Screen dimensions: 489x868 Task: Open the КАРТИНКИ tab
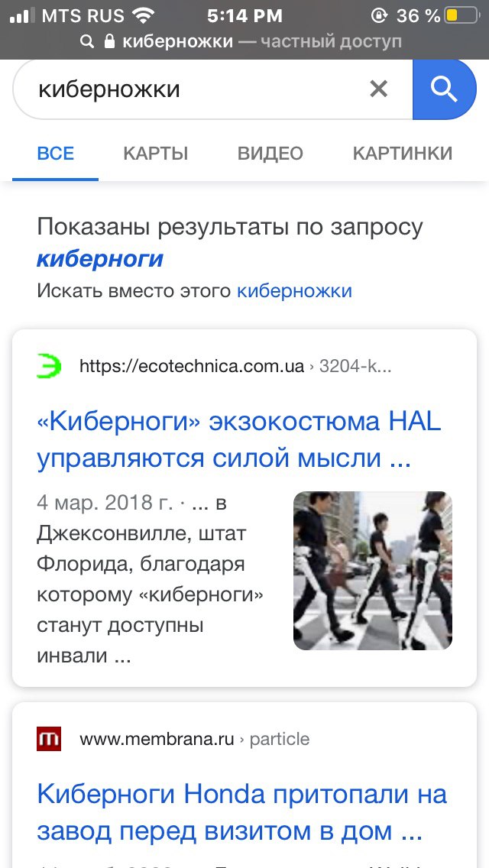[x=403, y=154]
